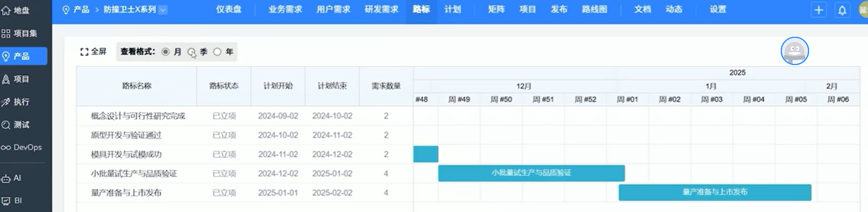Click the unlabeled Gantt bar in 模具开发与试模成功 row

(x=426, y=154)
